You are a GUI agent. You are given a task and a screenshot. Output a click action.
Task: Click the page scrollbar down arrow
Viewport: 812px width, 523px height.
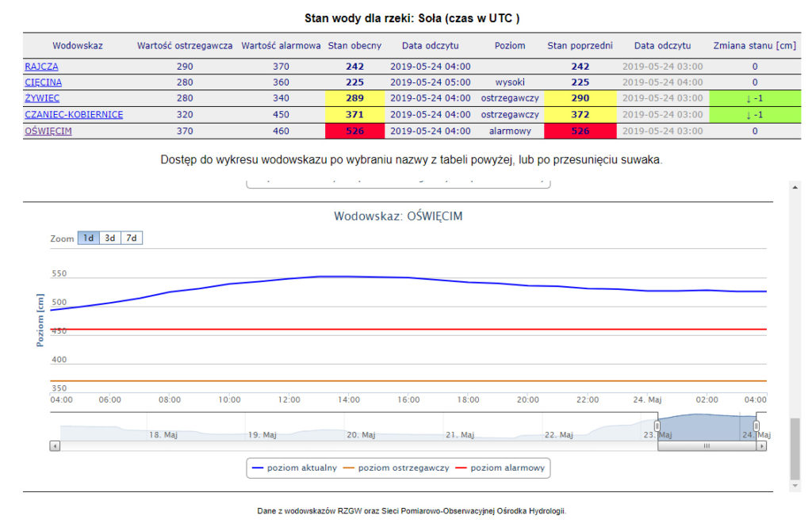click(x=795, y=485)
